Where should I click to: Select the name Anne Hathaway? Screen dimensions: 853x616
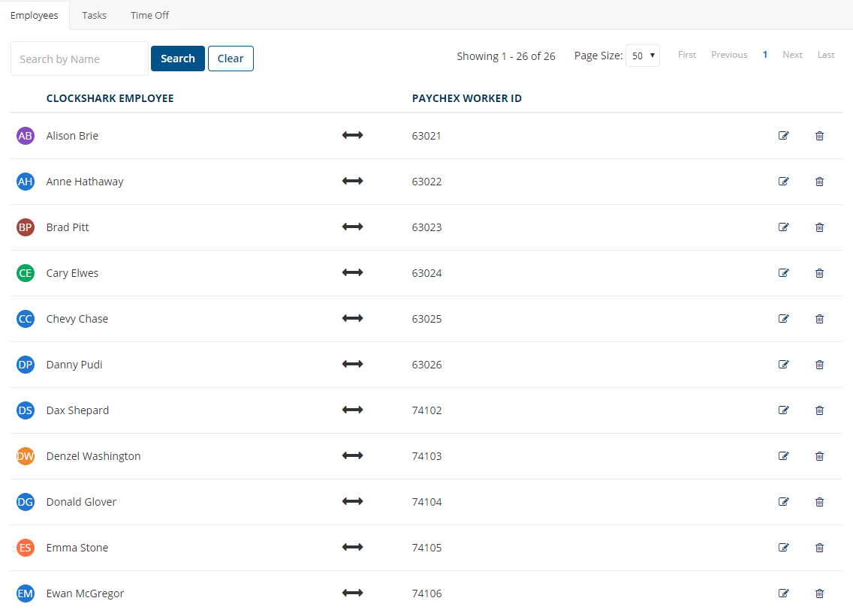click(85, 182)
